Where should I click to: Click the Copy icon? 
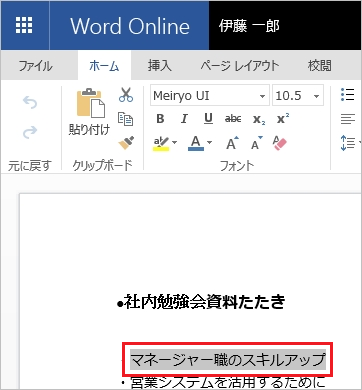[x=126, y=119]
